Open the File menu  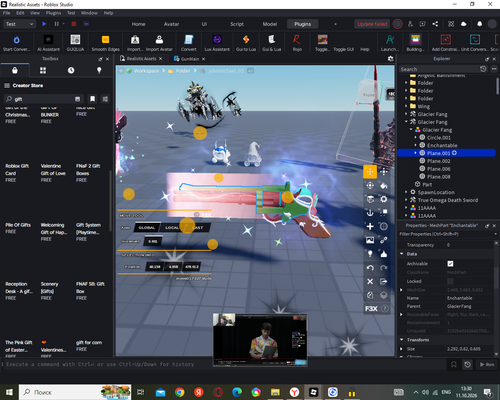point(7,13)
